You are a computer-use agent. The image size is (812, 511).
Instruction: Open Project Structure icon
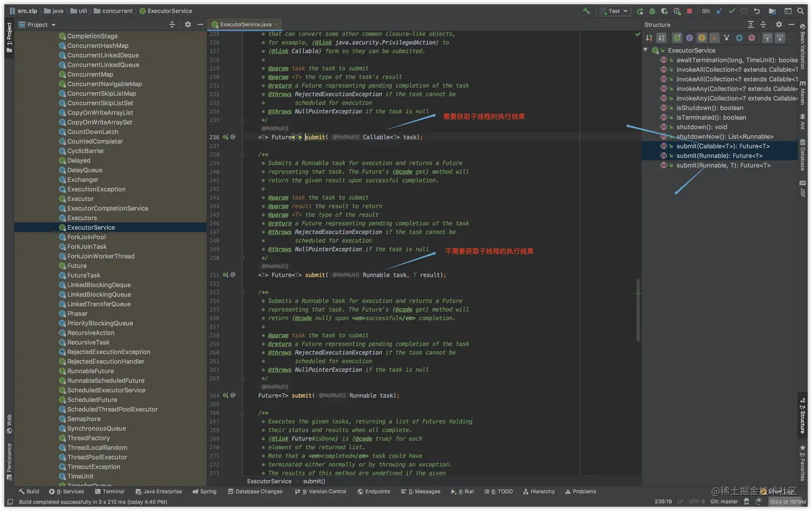[x=772, y=11]
